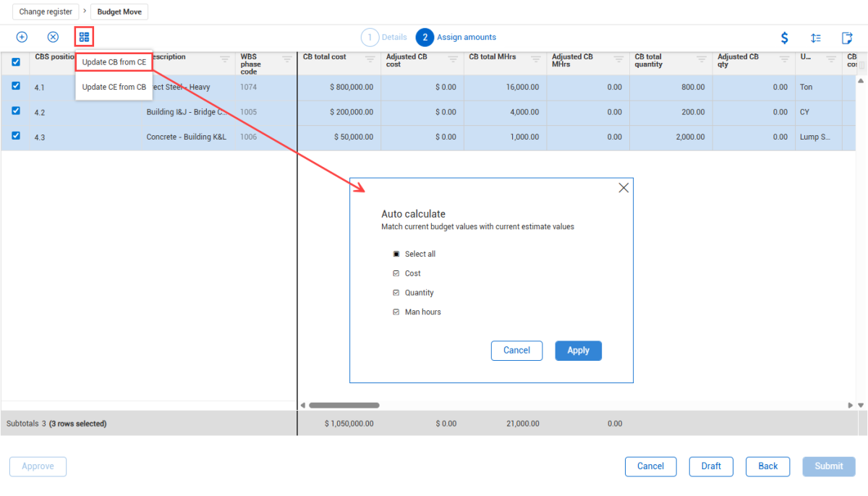Toggle the Cost checkbox
The image size is (868, 496).
(396, 273)
